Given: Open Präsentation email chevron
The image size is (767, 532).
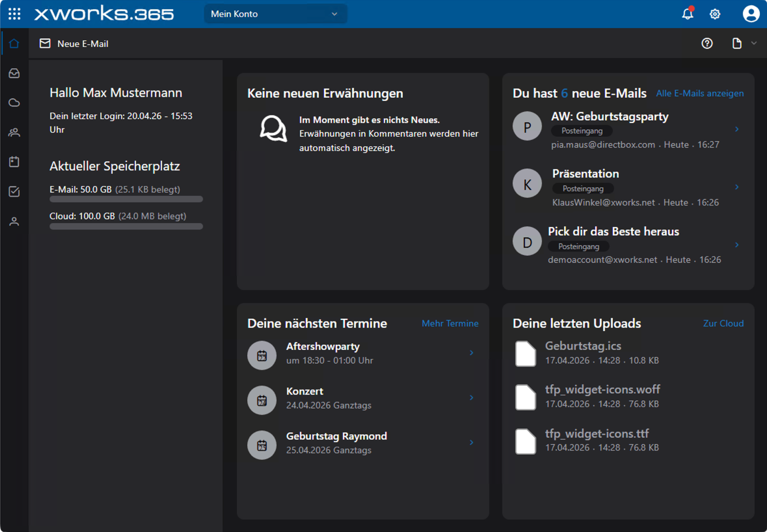Looking at the screenshot, I should [x=737, y=187].
